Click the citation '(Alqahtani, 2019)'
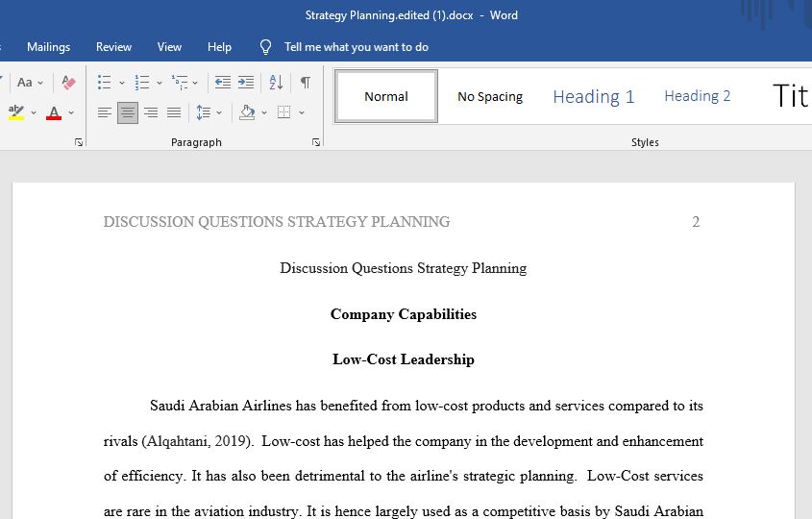The image size is (812, 519). pyautogui.click(x=198, y=441)
